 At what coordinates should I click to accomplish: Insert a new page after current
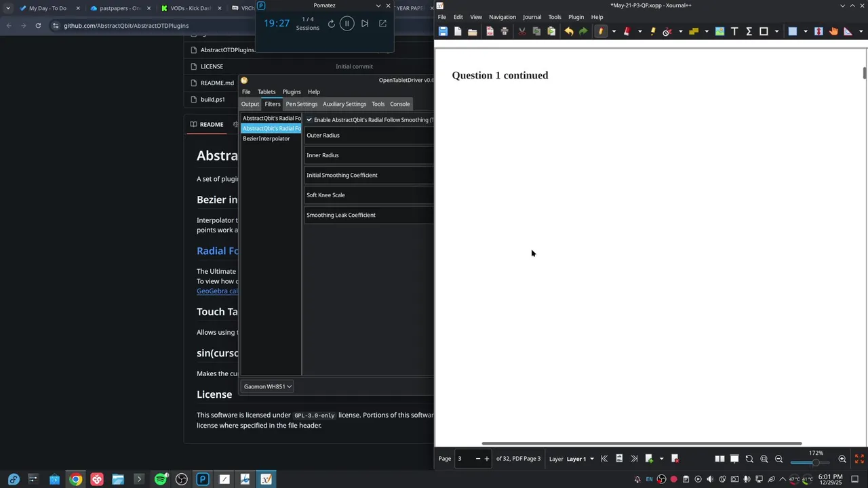pyautogui.click(x=649, y=459)
